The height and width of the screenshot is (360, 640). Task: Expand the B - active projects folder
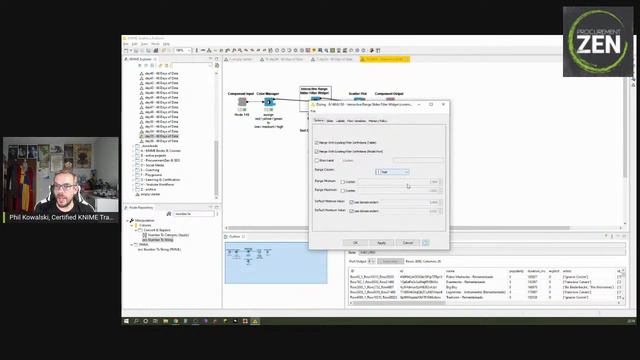tap(133, 156)
